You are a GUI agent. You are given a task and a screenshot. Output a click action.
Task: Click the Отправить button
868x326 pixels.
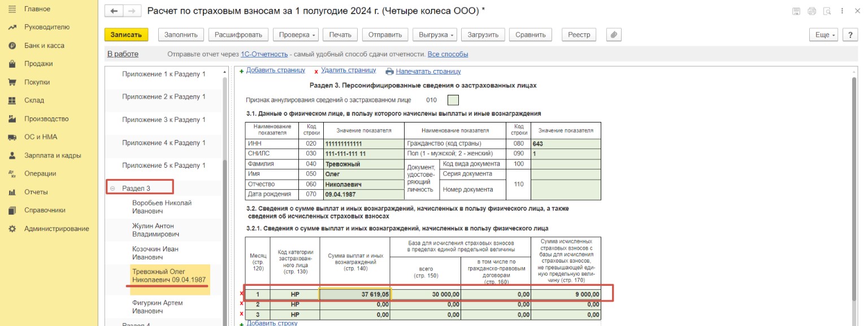[x=385, y=34]
